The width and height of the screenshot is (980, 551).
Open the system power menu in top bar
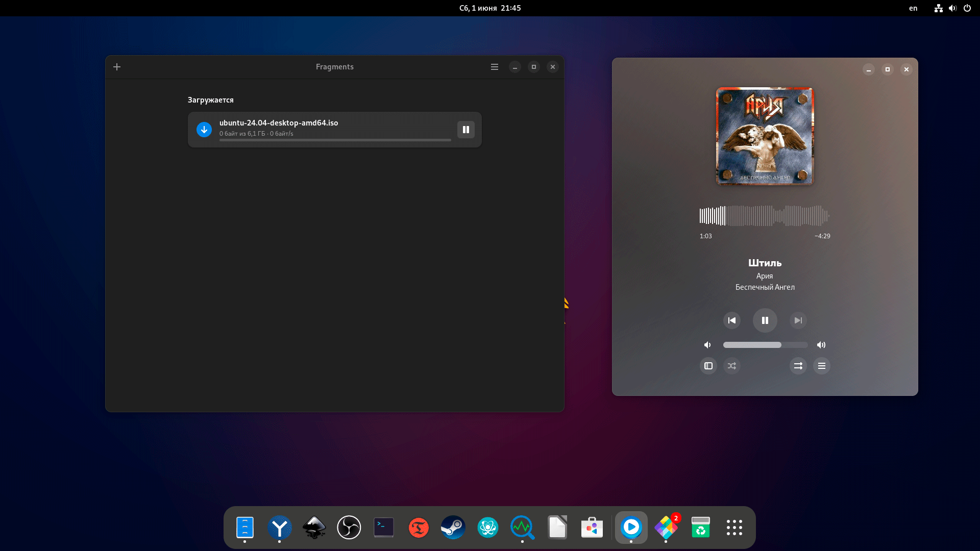pyautogui.click(x=967, y=8)
